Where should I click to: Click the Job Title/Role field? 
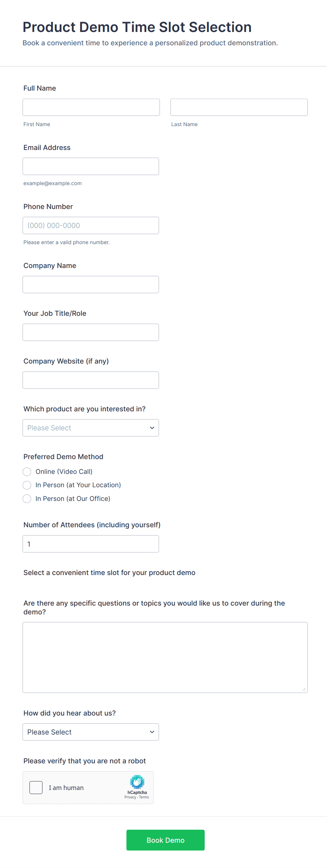tap(91, 332)
